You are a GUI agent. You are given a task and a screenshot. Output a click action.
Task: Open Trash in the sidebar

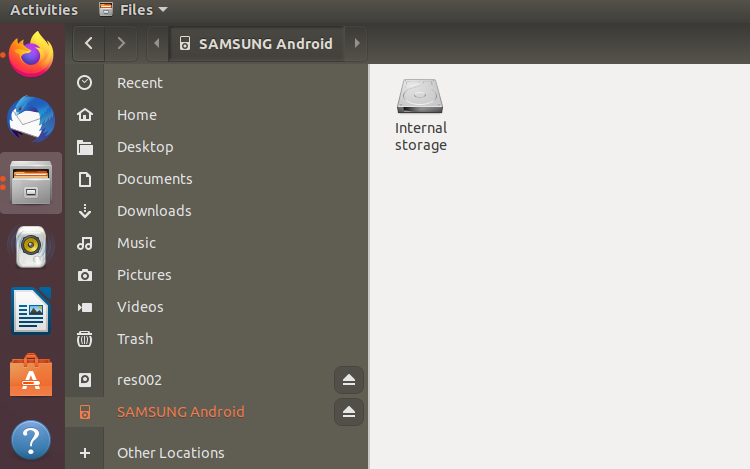tap(134, 339)
